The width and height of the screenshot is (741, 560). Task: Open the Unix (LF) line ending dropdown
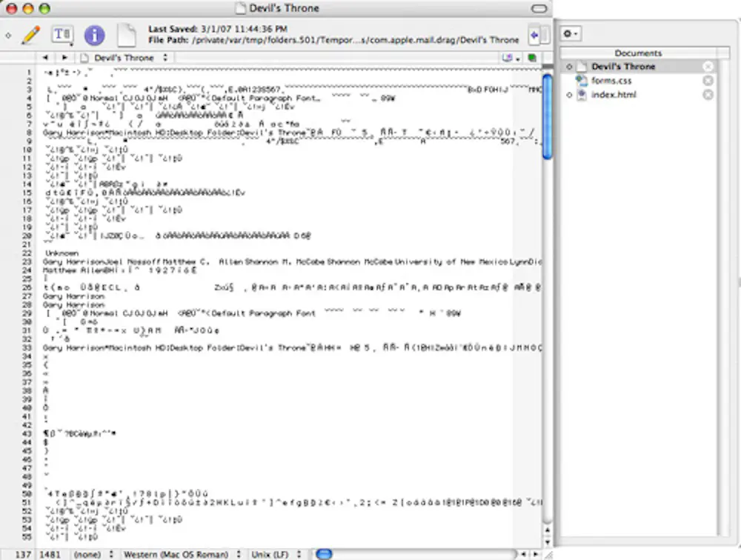[275, 553]
